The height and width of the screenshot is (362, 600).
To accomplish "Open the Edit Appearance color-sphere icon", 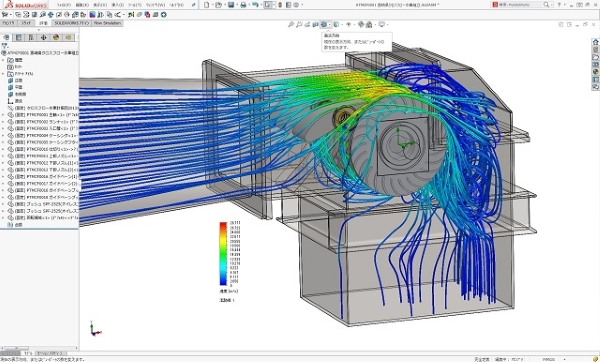I will 361,24.
